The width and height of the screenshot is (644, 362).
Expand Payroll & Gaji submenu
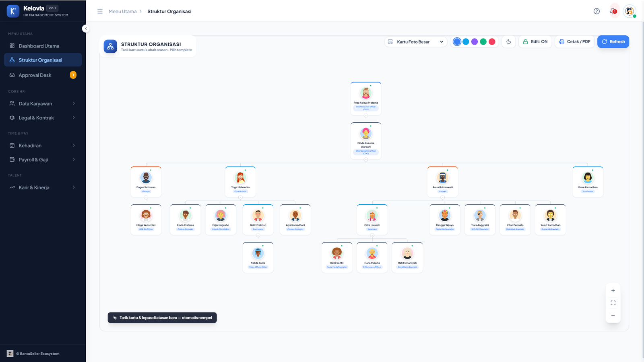point(43,160)
